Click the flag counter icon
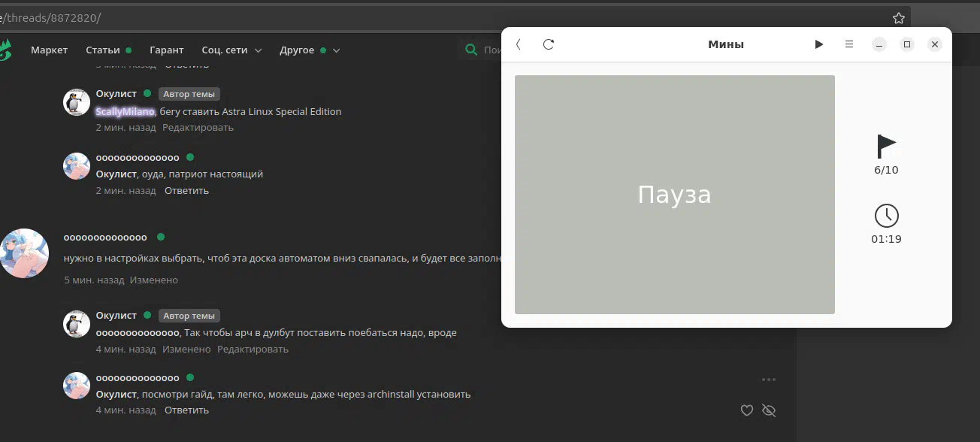 (x=887, y=146)
